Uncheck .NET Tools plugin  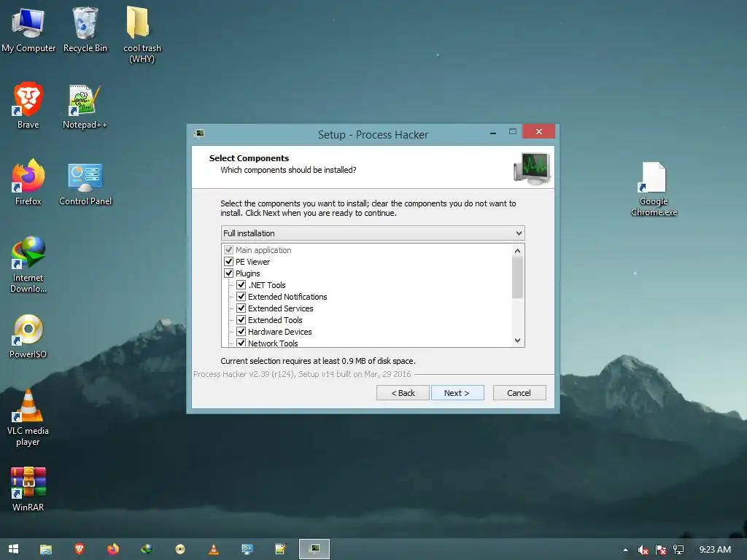[241, 285]
